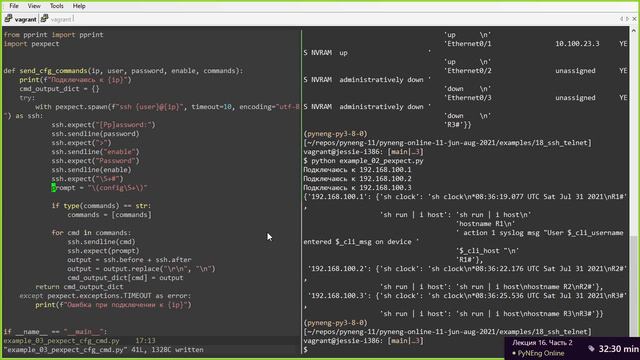640x360 pixels.
Task: Open the View menu
Action: tap(34, 6)
